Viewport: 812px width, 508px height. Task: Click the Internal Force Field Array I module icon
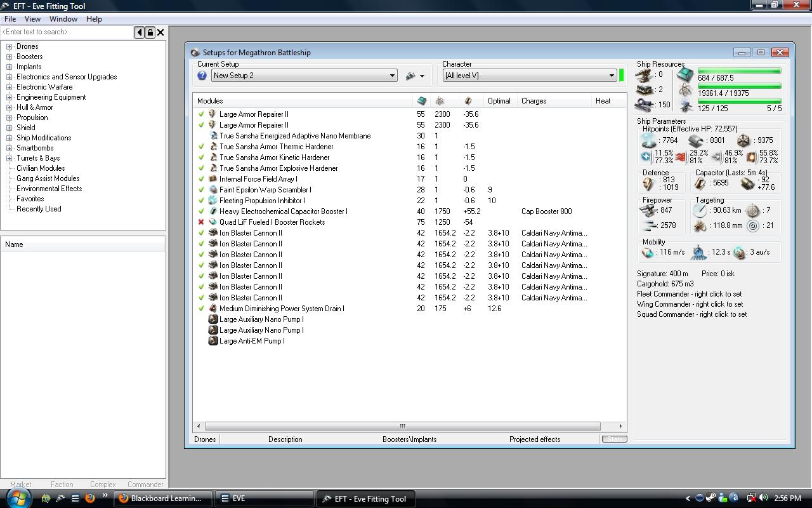213,179
